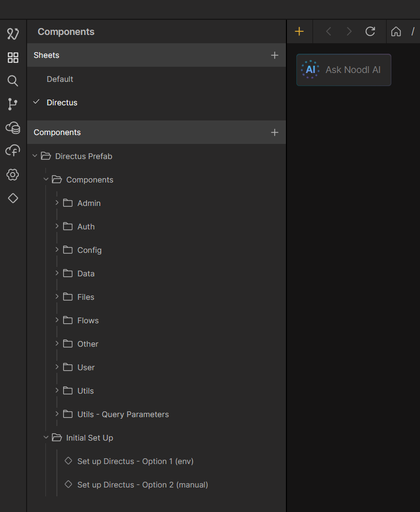420x512 pixels.
Task: Click the Components section header
Action: coord(157,132)
